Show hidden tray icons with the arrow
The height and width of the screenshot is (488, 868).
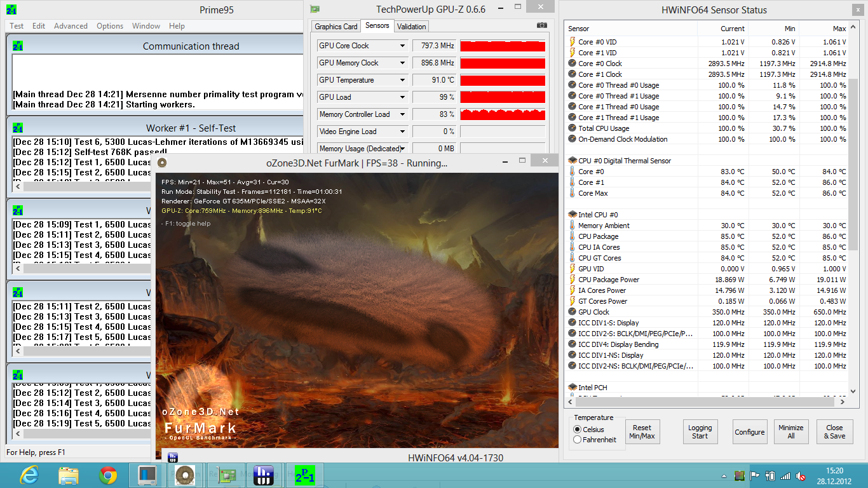pyautogui.click(x=724, y=475)
